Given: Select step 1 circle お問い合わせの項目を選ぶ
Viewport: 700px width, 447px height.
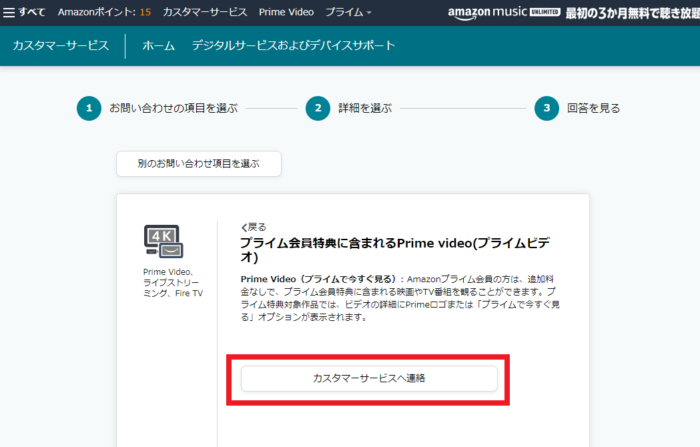Looking at the screenshot, I should coord(89,108).
